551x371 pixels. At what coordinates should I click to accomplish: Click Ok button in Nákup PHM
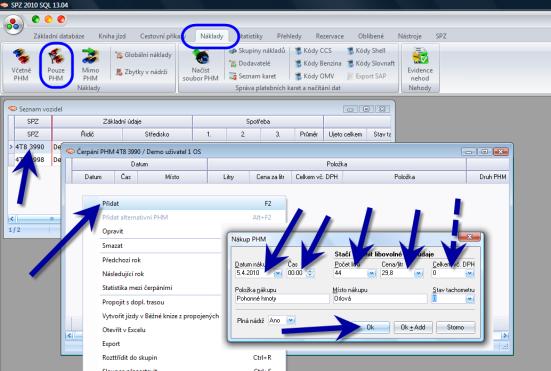pyautogui.click(x=370, y=327)
